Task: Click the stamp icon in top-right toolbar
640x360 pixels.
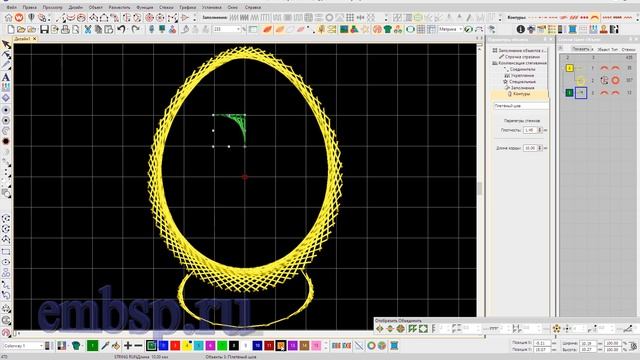Action: pos(604,29)
